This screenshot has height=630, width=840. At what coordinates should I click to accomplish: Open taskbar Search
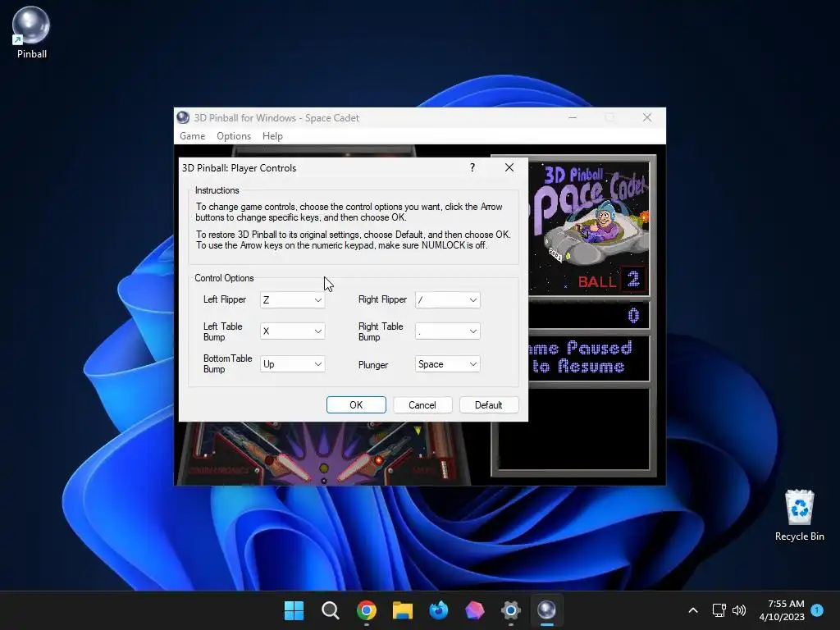point(330,610)
